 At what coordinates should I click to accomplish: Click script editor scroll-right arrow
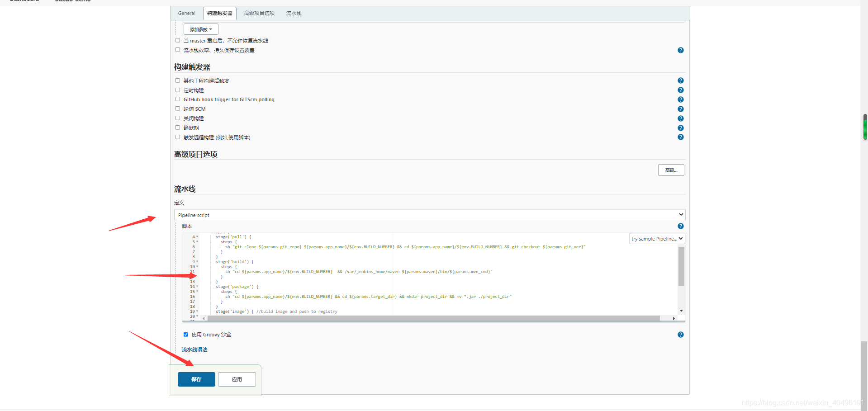point(674,318)
